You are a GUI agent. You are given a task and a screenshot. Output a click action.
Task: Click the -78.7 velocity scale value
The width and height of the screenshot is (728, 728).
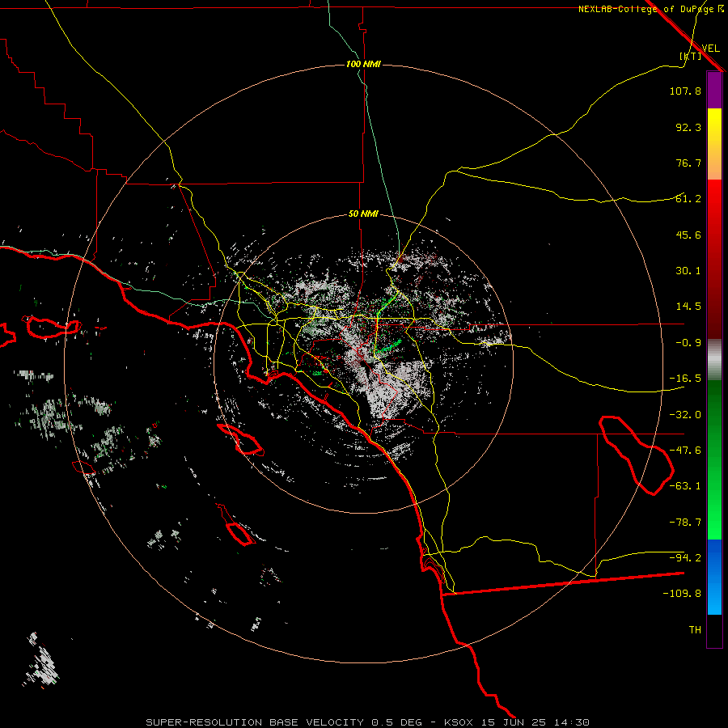pos(685,523)
